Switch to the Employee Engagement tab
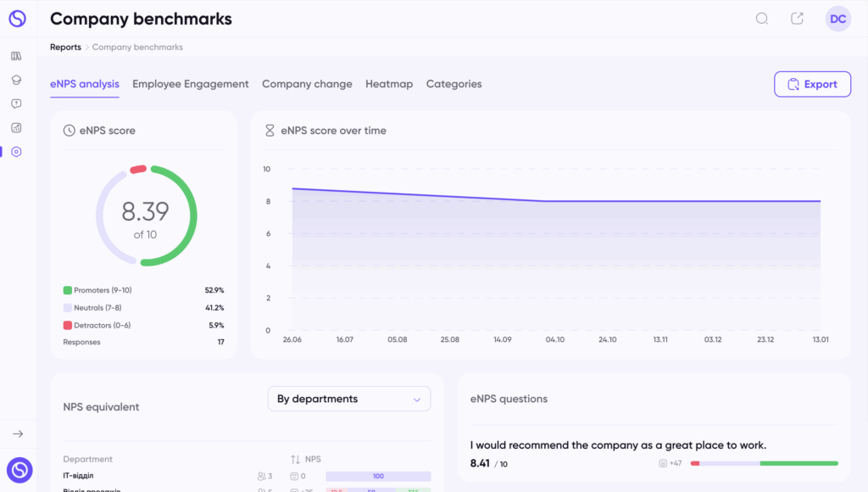 click(191, 84)
